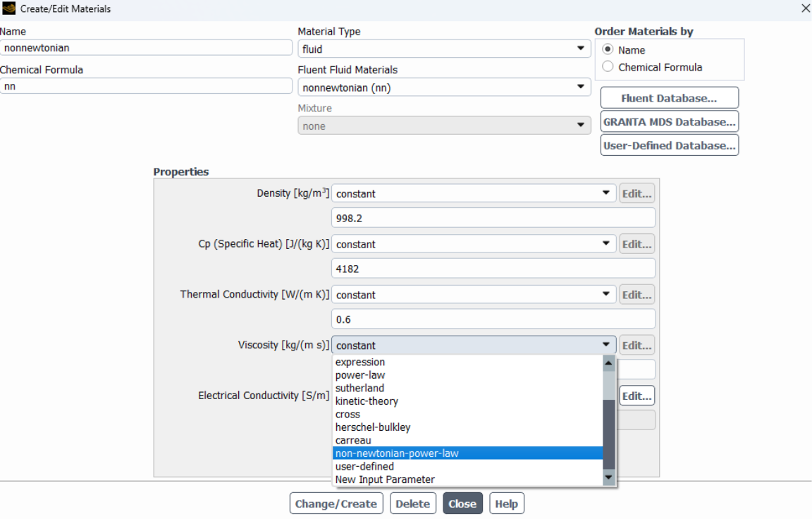
Task: Click Fluent Database button
Action: coord(669,98)
